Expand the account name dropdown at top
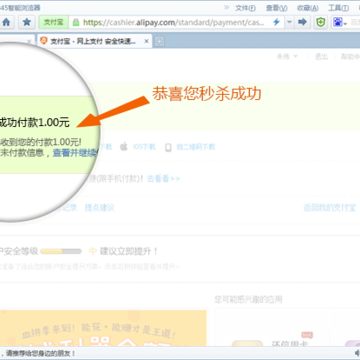Viewport: 360px width, 360px height. coord(287,57)
